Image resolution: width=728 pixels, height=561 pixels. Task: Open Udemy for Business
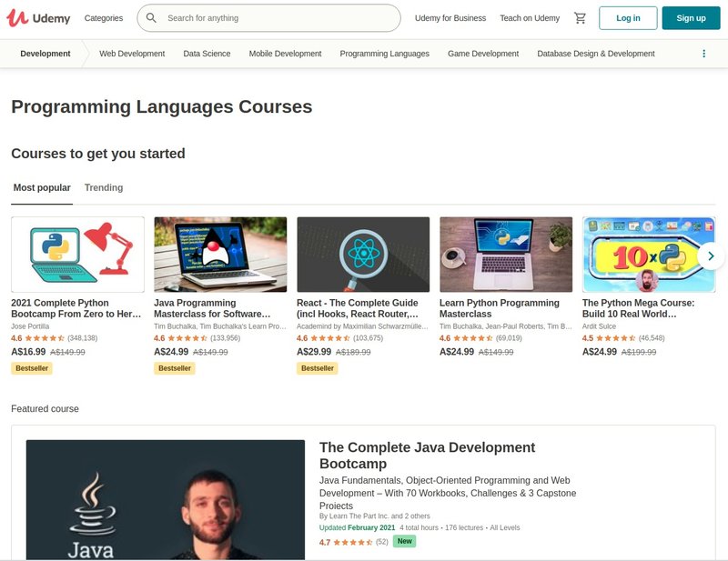[450, 18]
